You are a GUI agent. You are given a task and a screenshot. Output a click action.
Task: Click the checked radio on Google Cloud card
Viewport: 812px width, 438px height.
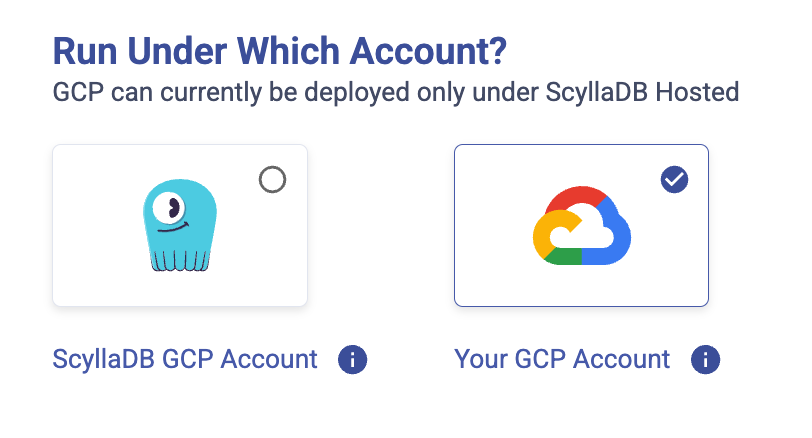point(674,180)
